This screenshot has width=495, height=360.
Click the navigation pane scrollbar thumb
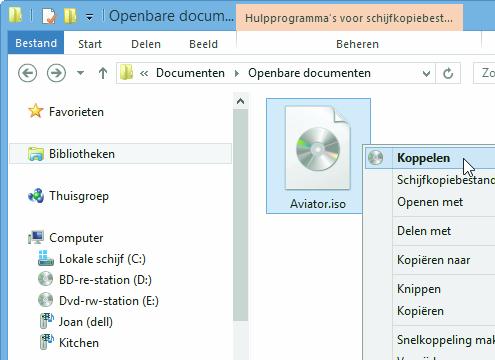pos(241,216)
